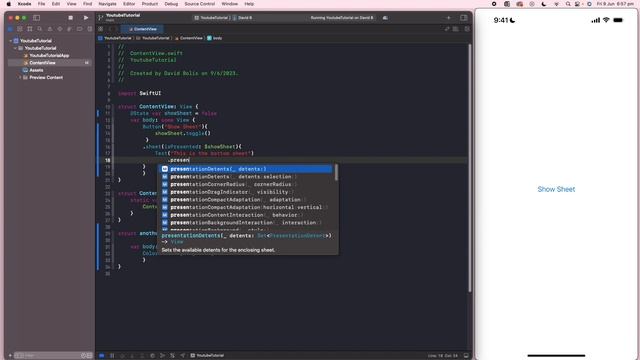Click the library plus button in toolbar
Image resolution: width=640 pixels, height=360 pixels.
pyautogui.click(x=449, y=18)
